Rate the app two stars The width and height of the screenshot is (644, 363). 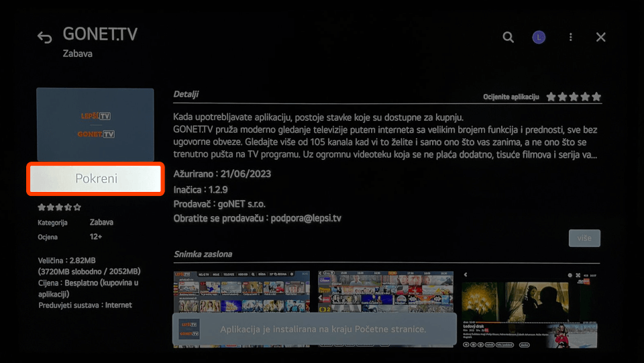(x=562, y=97)
